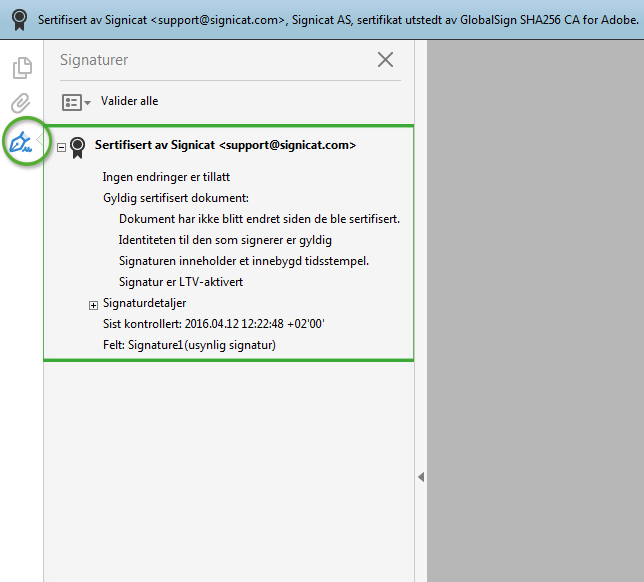Select 'Felt: Signature1 (usynlig signatur)' line

tap(189, 345)
